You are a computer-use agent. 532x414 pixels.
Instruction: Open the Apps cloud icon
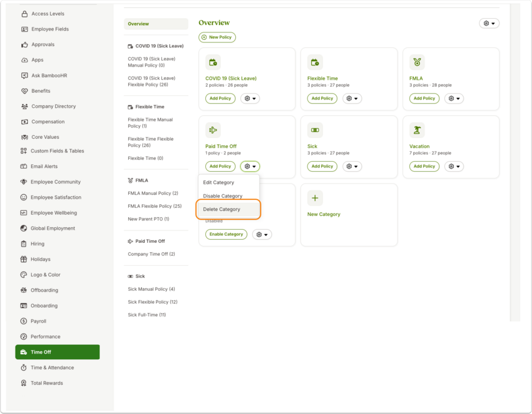pos(24,60)
